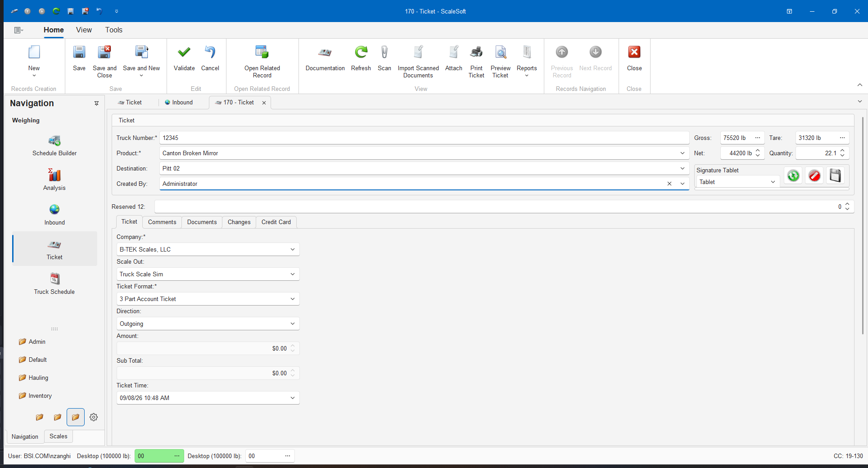868x468 pixels.
Task: Open the Hauling folder
Action: coord(34,378)
